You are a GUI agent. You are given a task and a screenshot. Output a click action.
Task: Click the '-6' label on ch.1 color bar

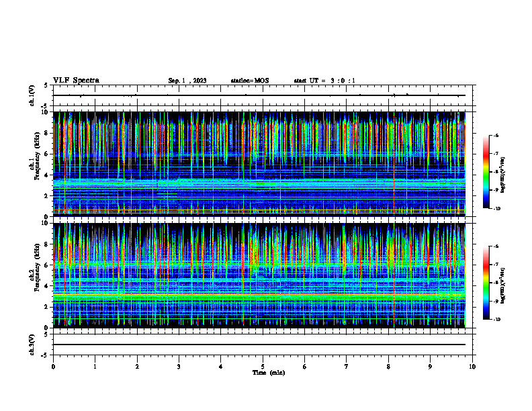point(496,136)
